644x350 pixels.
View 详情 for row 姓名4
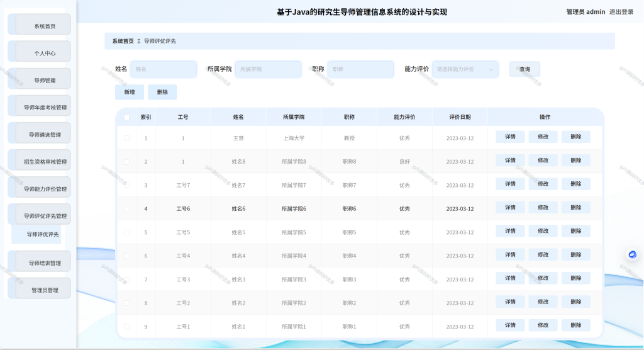coord(510,254)
